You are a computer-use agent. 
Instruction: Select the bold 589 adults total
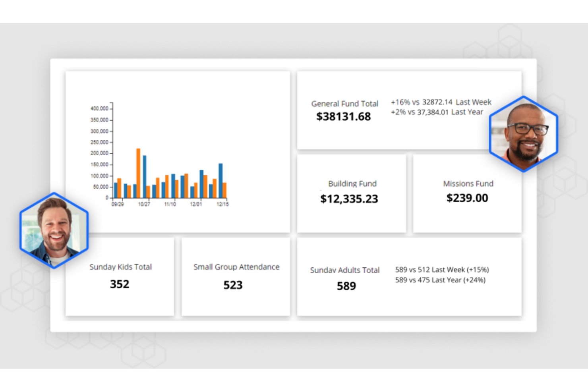[x=346, y=286]
